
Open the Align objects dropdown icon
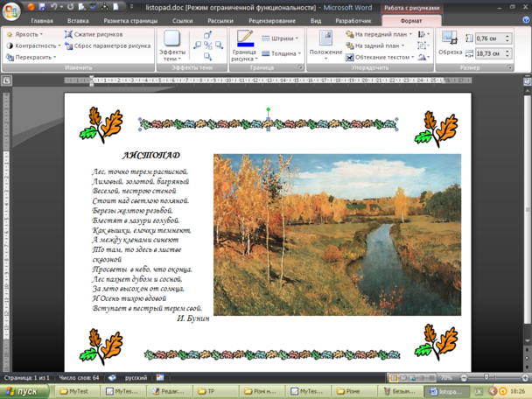(423, 34)
